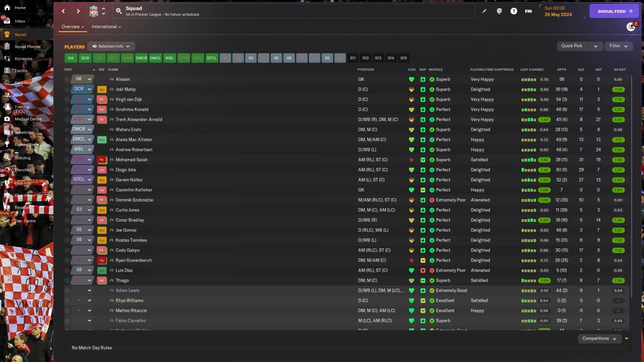Open the Squad Planner sidebar icon

[7, 46]
